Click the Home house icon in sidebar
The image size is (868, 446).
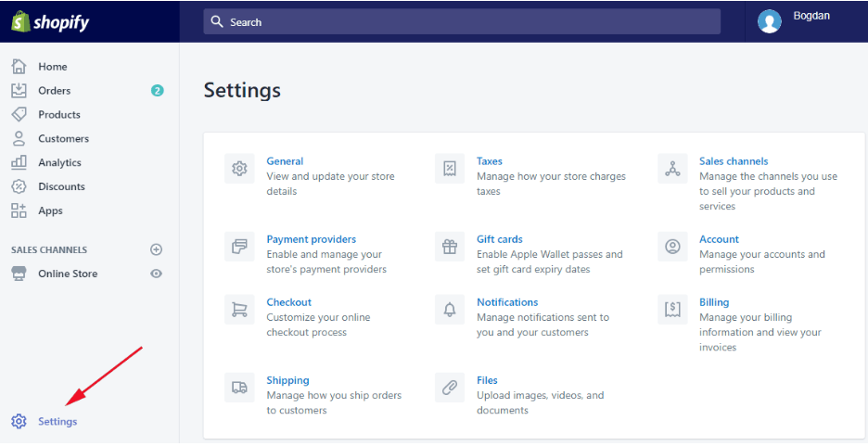click(19, 67)
